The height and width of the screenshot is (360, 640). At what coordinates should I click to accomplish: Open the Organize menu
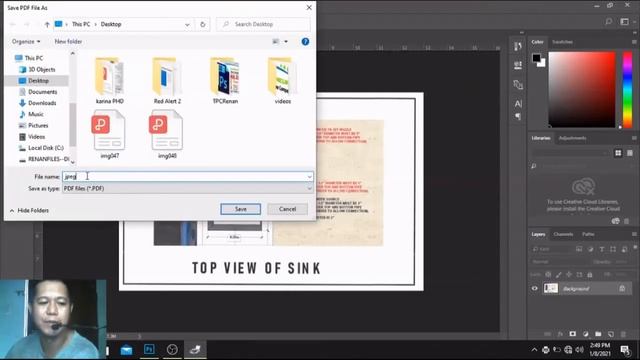26,41
